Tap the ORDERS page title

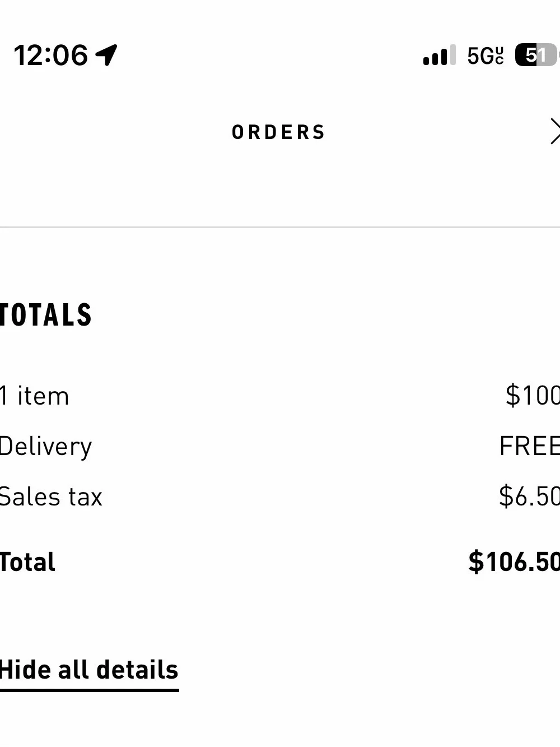(278, 132)
